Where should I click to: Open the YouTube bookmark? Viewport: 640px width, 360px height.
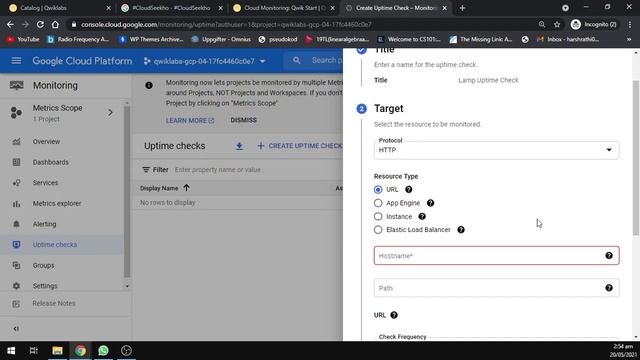tap(23, 39)
